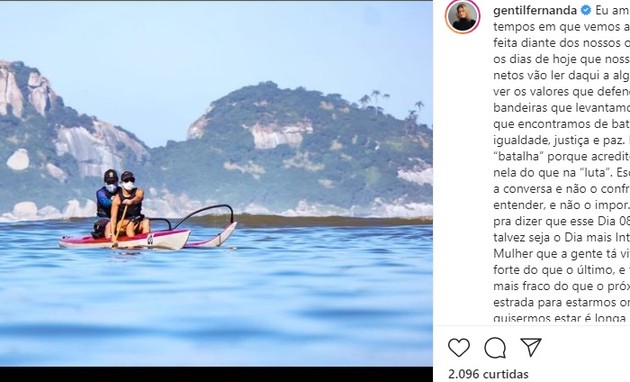Open gentilfernanda's profile picture avatar
630x382 pixels.
click(x=463, y=16)
